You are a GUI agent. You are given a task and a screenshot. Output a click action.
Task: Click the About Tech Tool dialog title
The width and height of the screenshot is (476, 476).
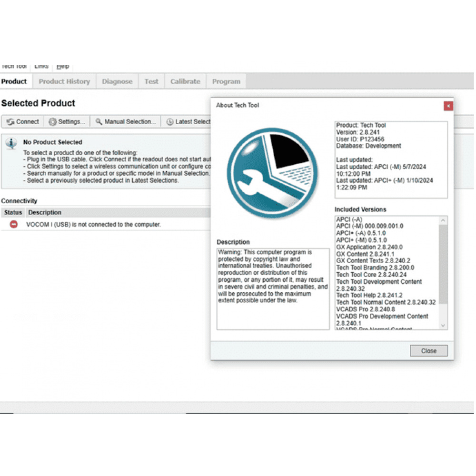238,105
